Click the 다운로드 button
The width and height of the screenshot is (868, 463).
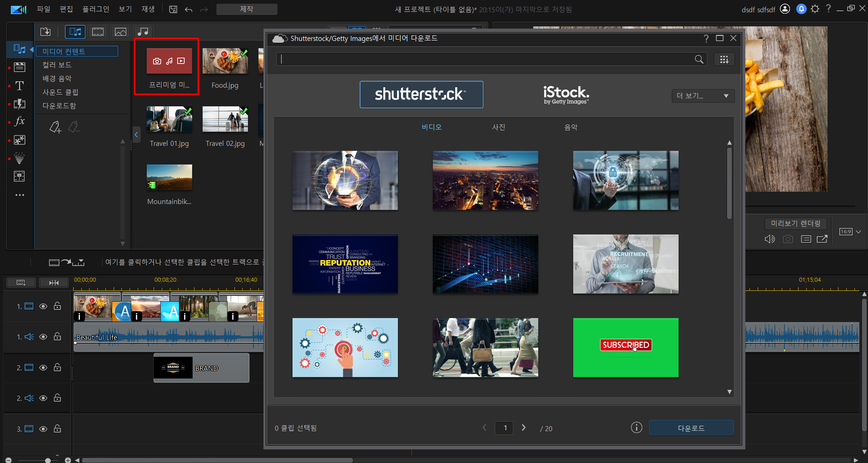click(691, 428)
